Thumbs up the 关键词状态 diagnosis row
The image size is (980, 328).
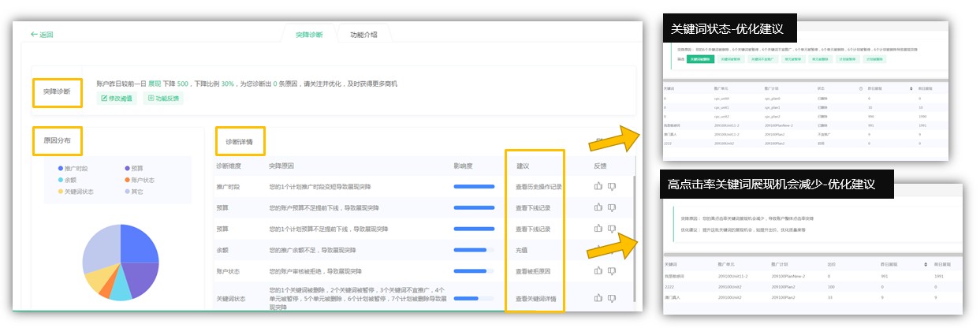click(598, 298)
